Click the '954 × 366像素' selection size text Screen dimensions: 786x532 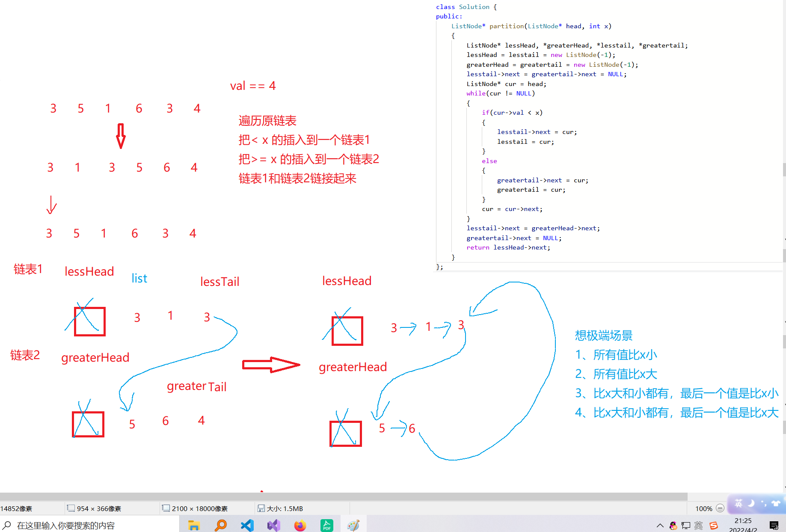point(99,508)
